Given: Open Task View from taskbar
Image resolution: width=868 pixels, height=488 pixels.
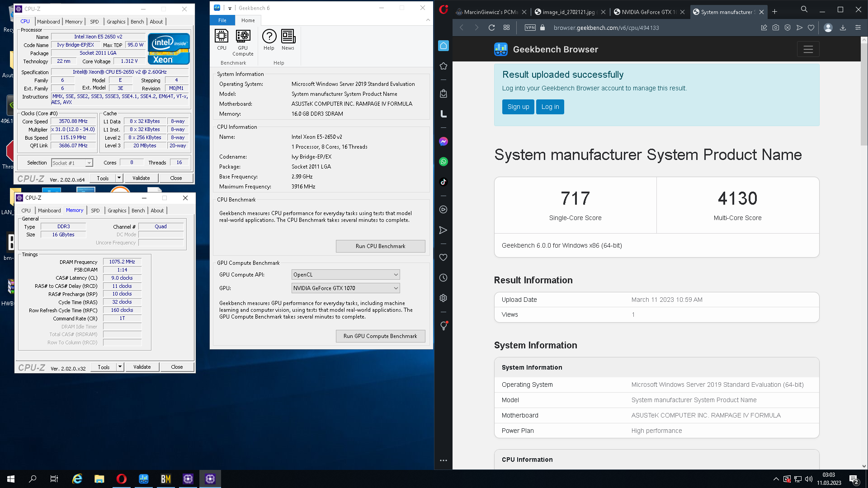Looking at the screenshot, I should click(x=54, y=479).
